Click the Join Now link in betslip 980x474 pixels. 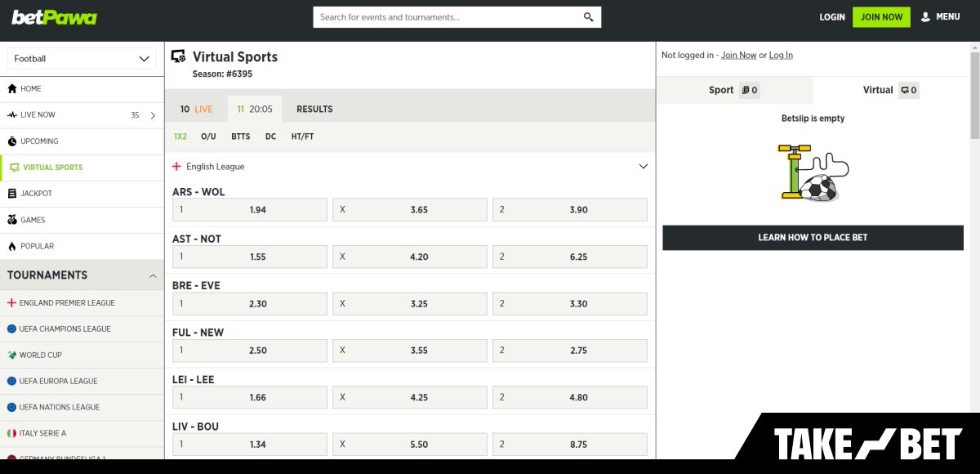pyautogui.click(x=739, y=56)
